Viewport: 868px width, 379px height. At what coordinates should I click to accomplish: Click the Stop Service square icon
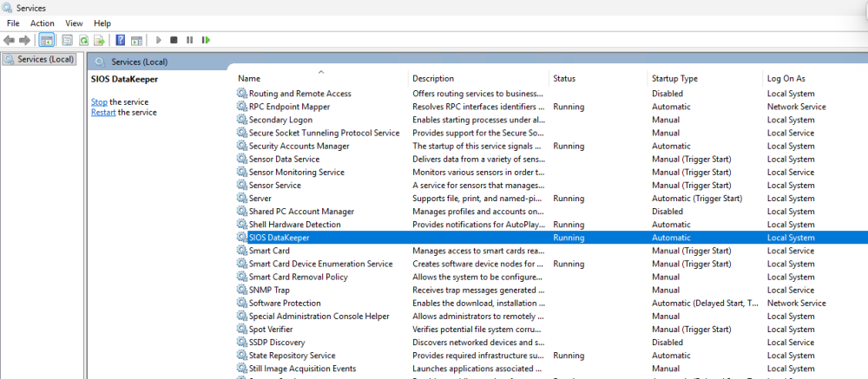[x=174, y=40]
